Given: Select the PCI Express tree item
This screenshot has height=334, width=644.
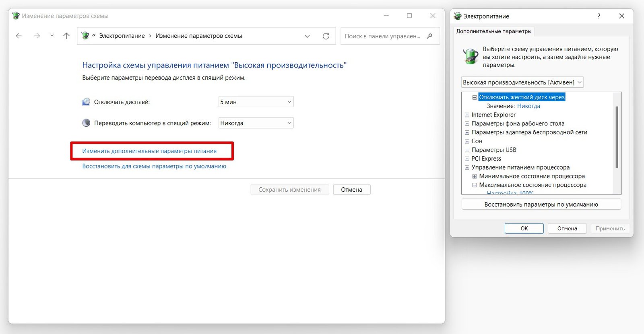Looking at the screenshot, I should pyautogui.click(x=486, y=159).
